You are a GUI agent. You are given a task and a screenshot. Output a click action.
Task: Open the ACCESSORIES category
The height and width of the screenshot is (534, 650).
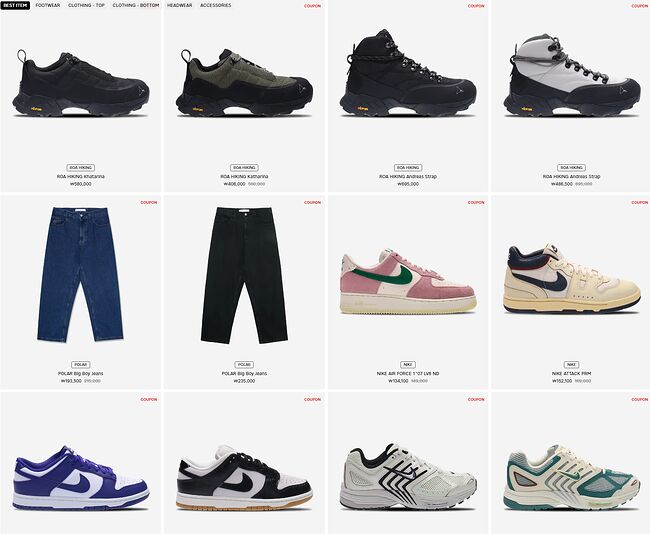[216, 5]
